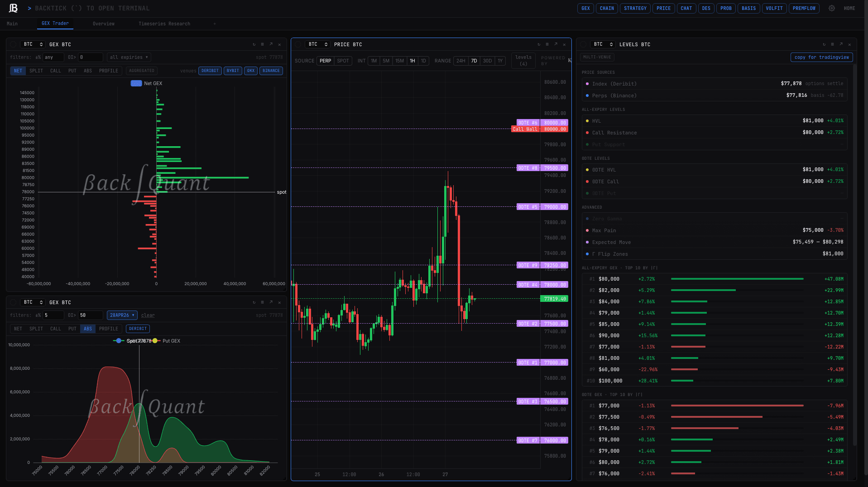The image size is (868, 487).
Task: Open the BTC asset selector in LEVELS panel
Action: [604, 44]
